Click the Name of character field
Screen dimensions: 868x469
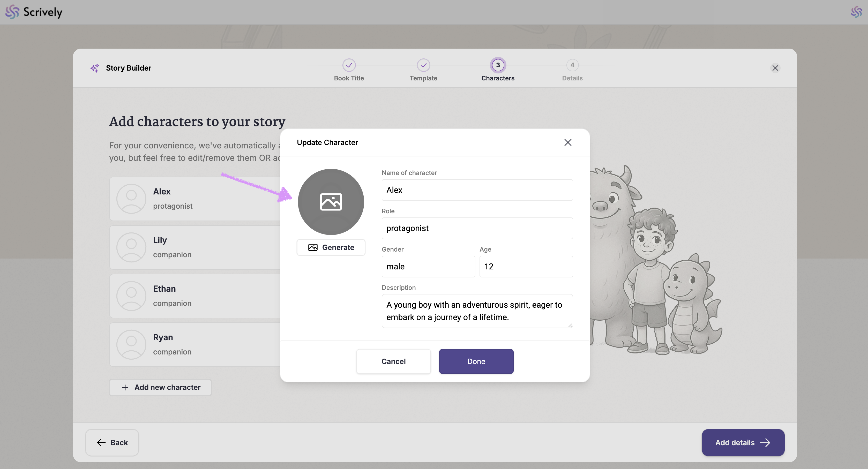tap(477, 190)
